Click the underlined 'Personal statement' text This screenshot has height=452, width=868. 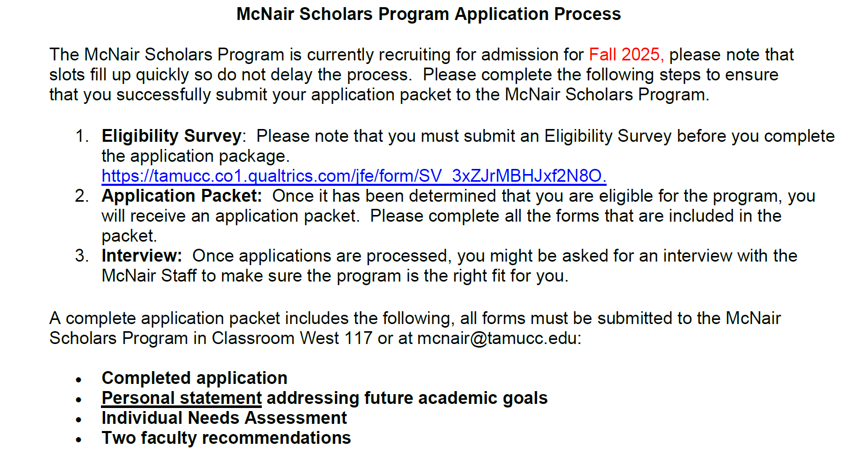(181, 398)
